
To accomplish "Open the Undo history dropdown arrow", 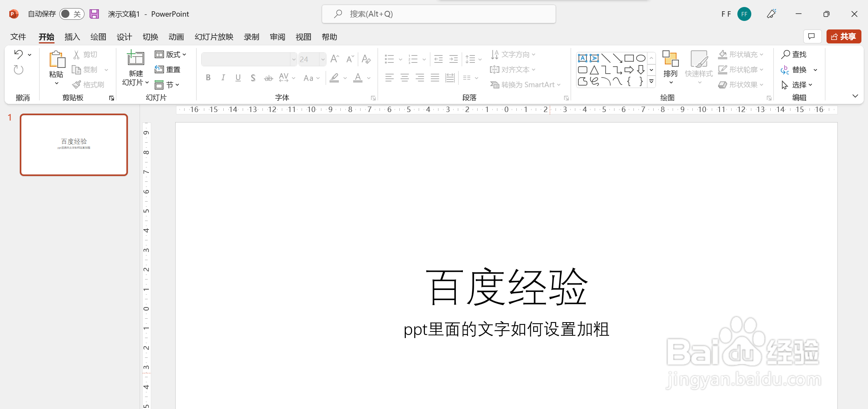I will tap(29, 55).
